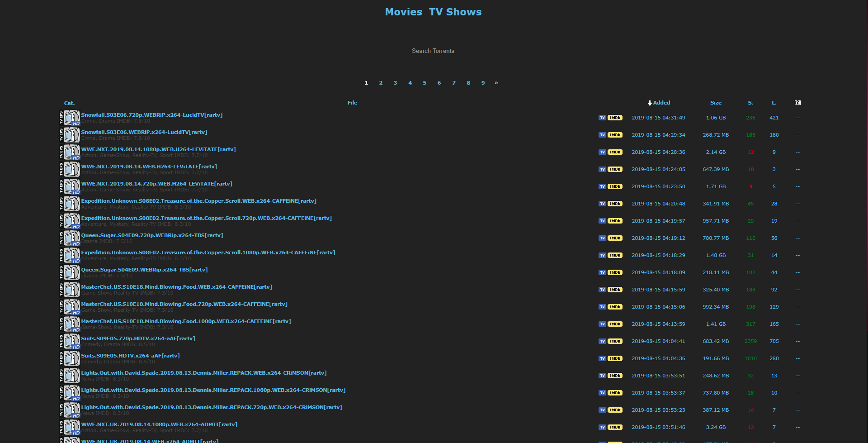Click the TV badge on MasterChef 1080p row

[602, 324]
